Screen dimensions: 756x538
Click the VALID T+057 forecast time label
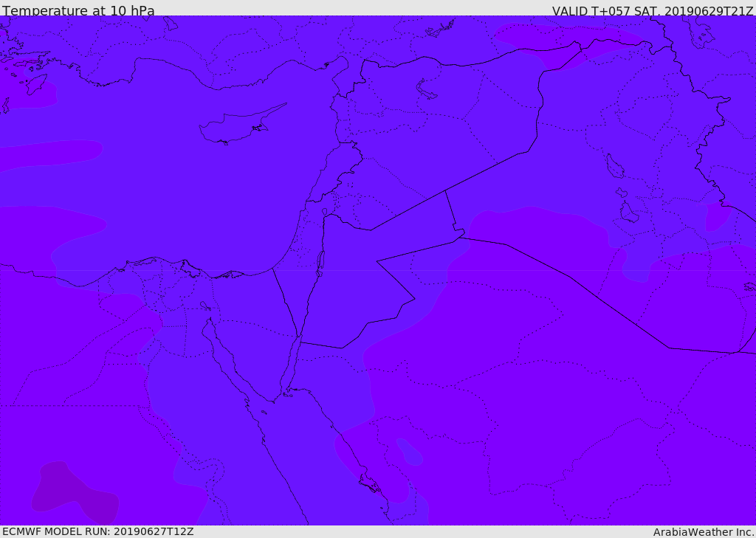[x=653, y=11]
